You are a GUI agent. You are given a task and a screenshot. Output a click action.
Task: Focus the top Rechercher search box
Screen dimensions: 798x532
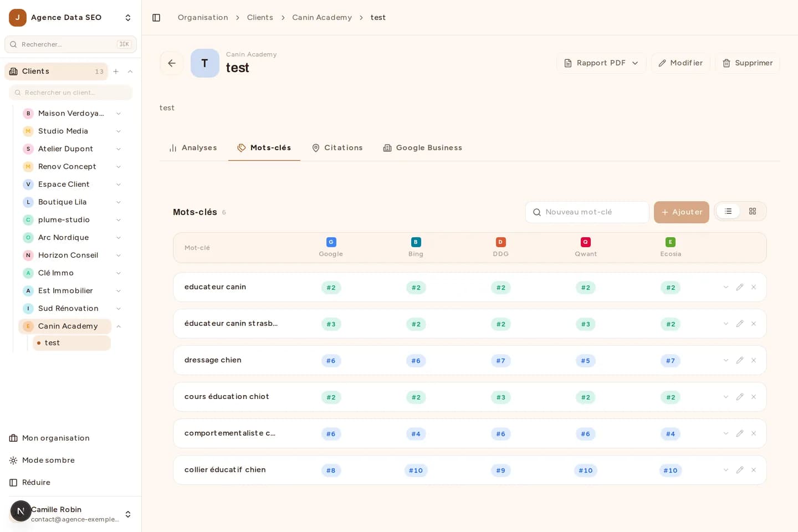70,44
